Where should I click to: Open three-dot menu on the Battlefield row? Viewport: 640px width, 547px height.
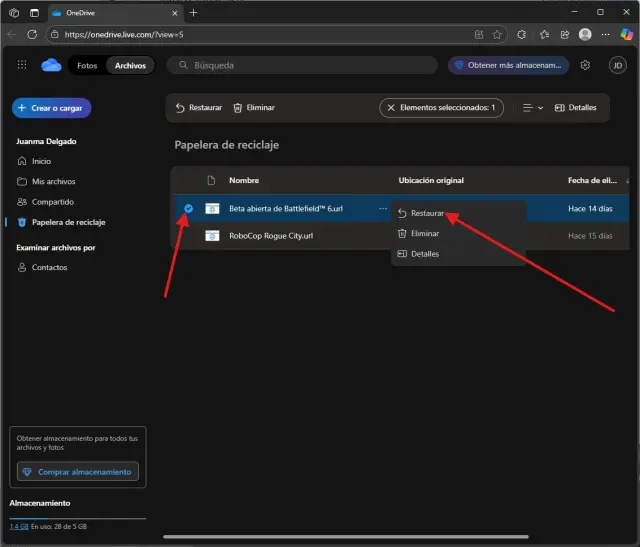click(x=382, y=208)
